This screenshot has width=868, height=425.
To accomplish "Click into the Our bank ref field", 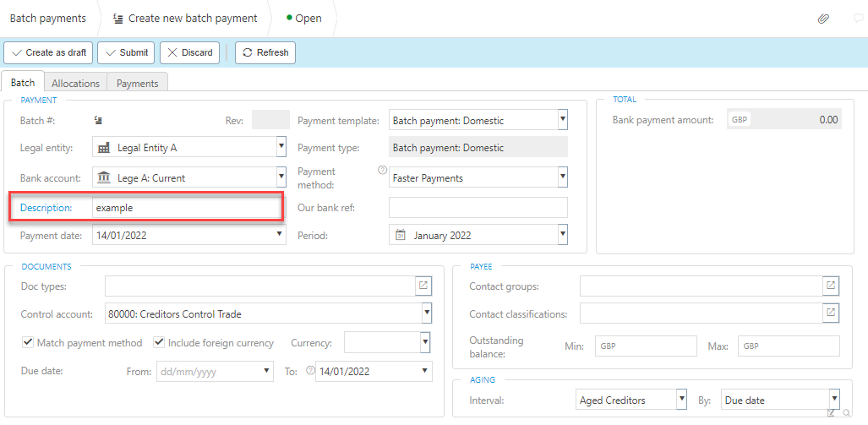I will [478, 208].
